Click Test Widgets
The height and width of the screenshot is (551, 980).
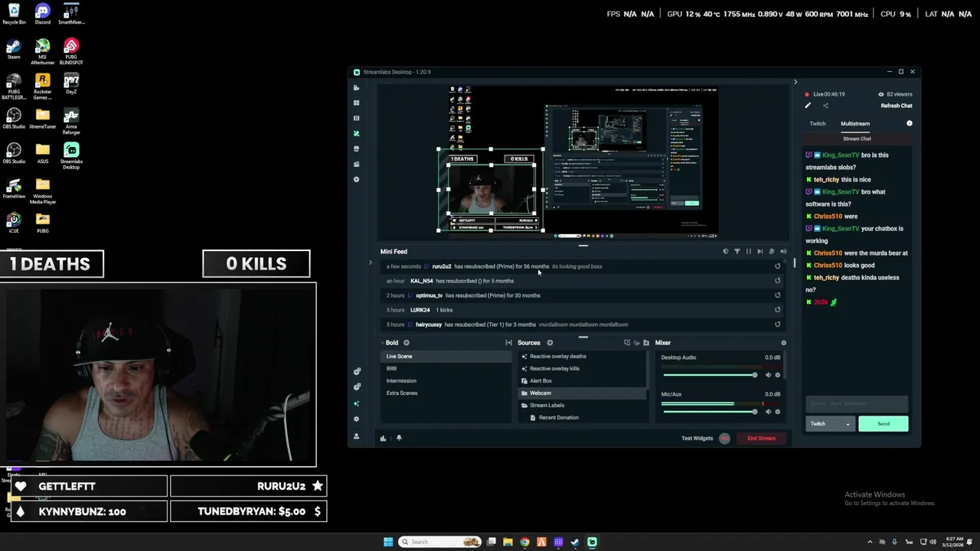pos(697,439)
